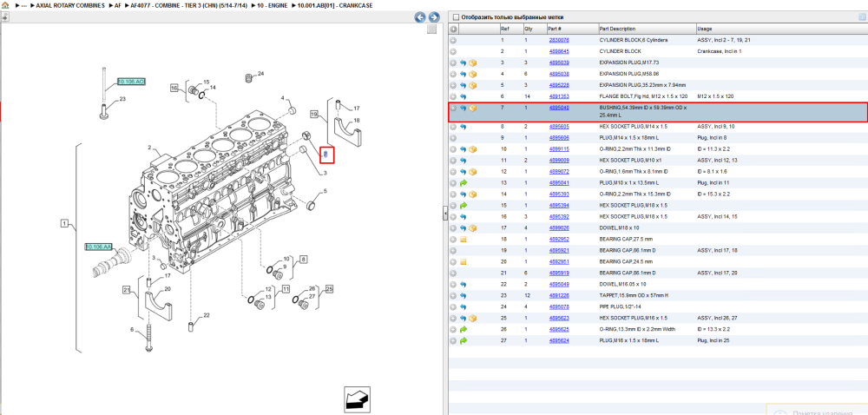868x415 pixels.
Task: Open the 10.106.AC reference label in diagram
Action: pyautogui.click(x=131, y=82)
